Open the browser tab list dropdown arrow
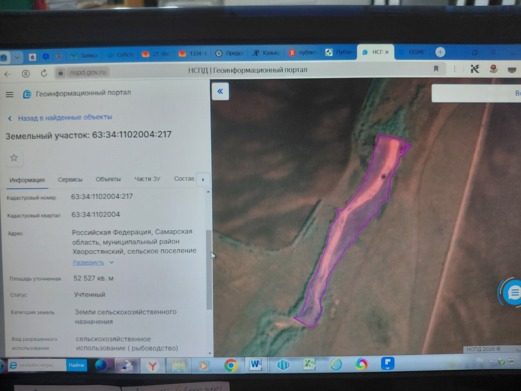Image resolution: width=521 pixels, height=391 pixels. point(17,57)
